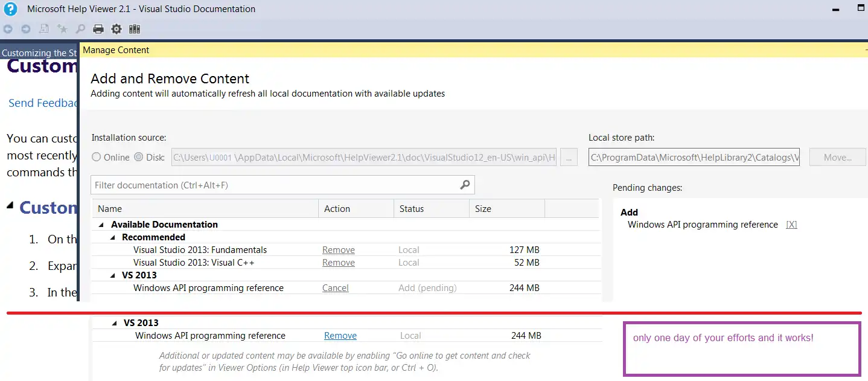868x381 pixels.
Task: Click the Send Feedback link
Action: pyautogui.click(x=43, y=103)
